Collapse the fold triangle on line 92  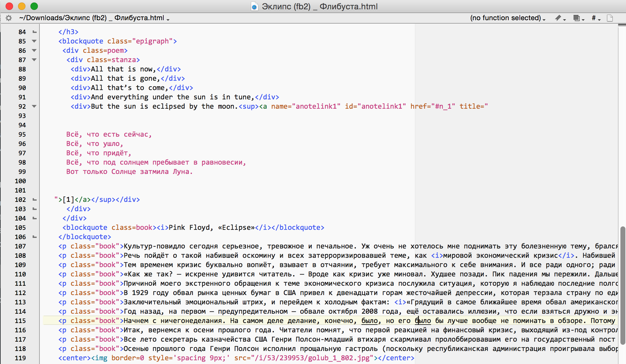[34, 106]
